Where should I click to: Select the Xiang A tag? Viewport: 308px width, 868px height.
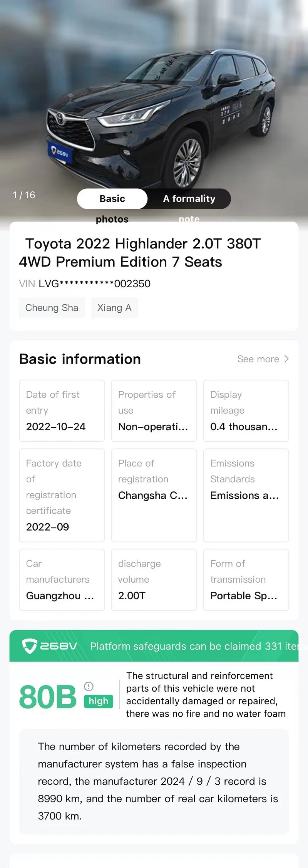(x=114, y=308)
